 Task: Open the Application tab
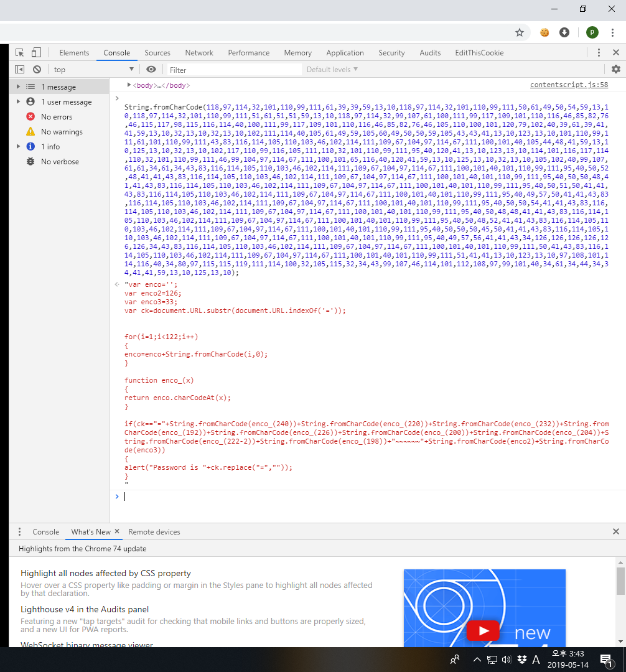pos(345,53)
